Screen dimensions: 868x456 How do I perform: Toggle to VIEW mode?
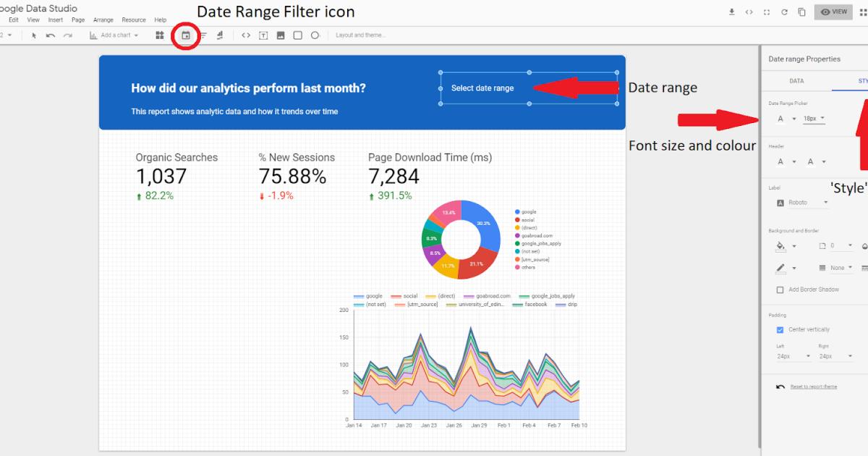click(833, 12)
